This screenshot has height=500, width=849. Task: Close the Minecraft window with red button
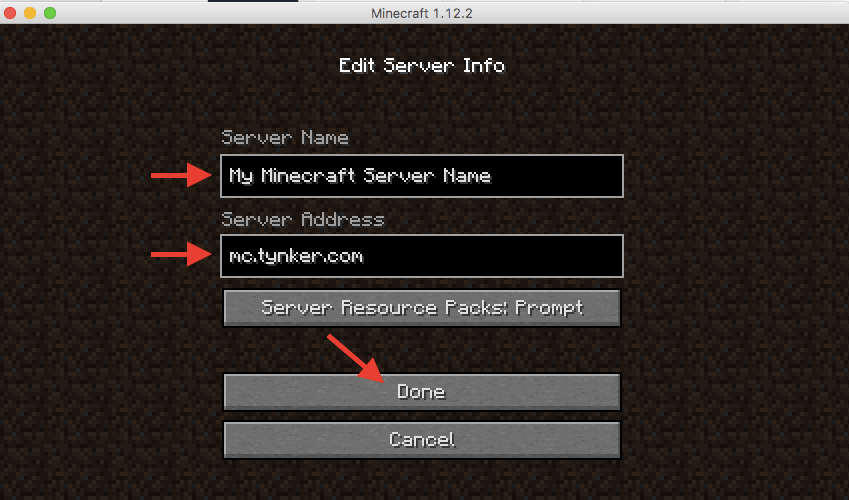pos(10,13)
